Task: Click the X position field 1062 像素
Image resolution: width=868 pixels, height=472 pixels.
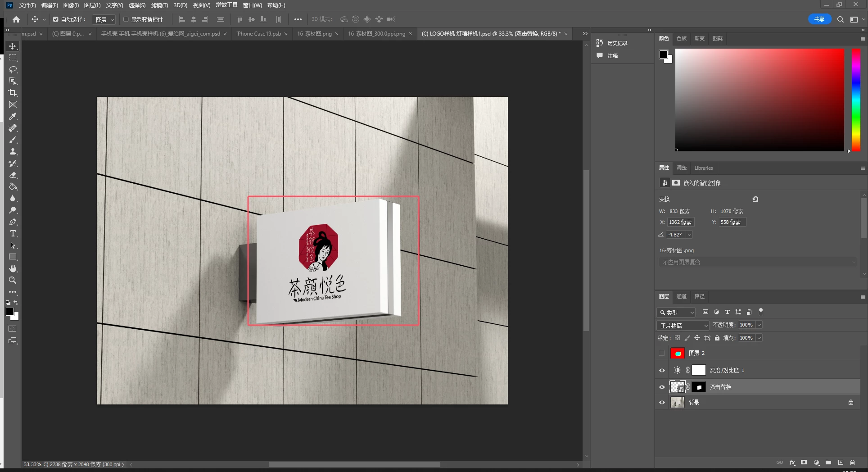Action: (680, 222)
